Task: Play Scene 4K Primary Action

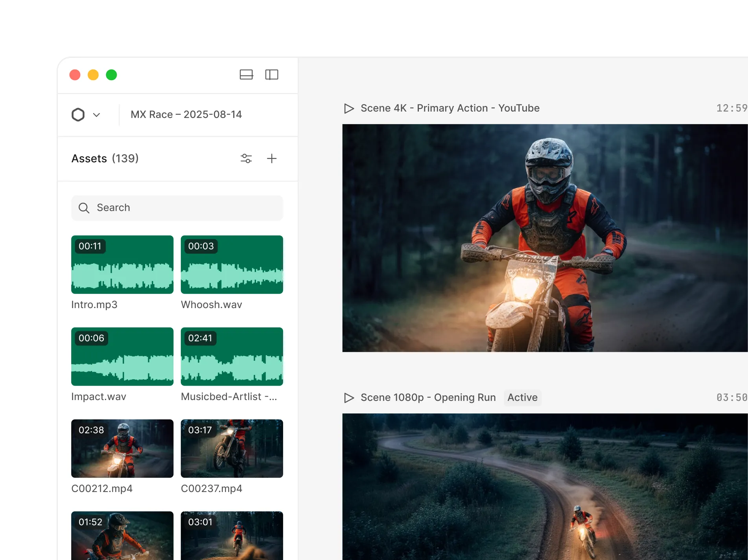Action: [349, 108]
